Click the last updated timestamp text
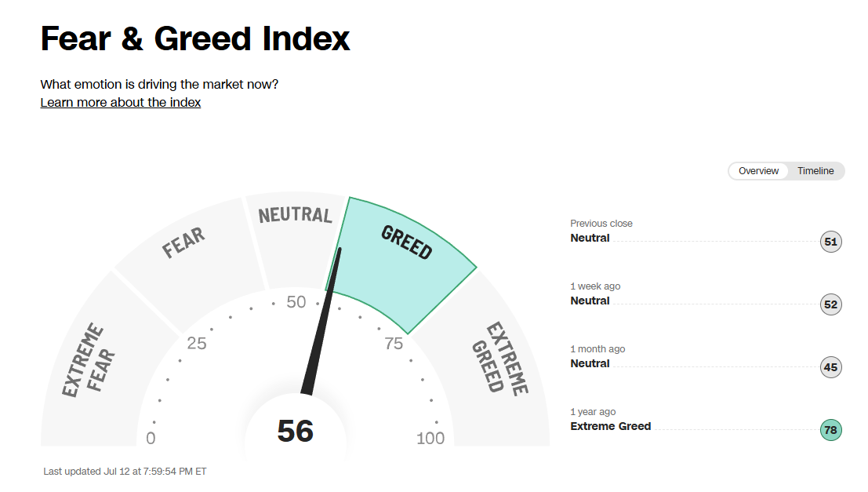 coord(125,472)
